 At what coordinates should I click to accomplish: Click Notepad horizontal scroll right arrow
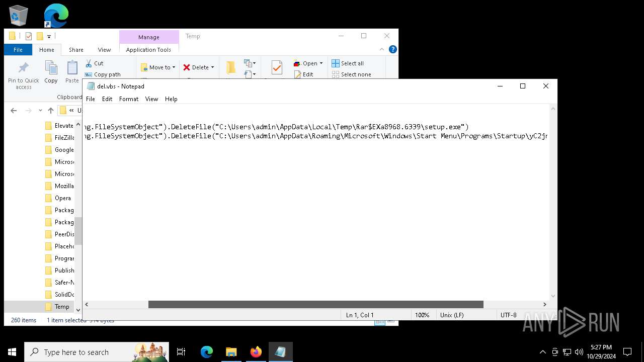click(544, 305)
